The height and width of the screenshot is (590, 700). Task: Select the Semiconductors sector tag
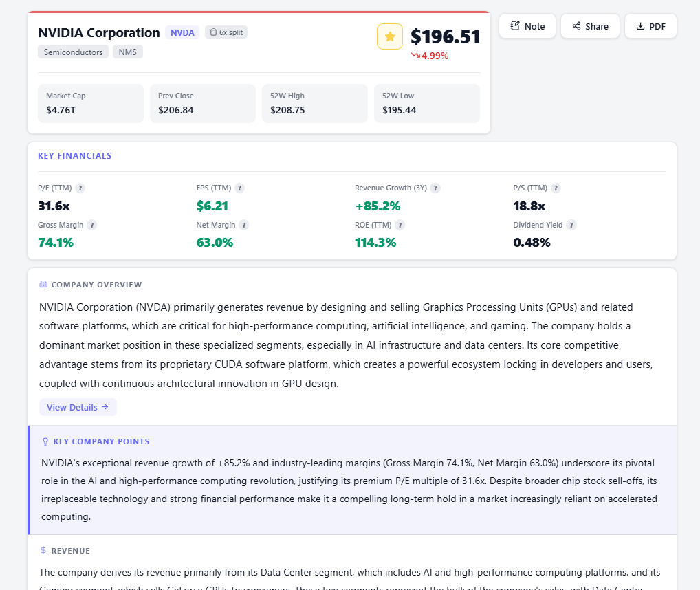73,52
